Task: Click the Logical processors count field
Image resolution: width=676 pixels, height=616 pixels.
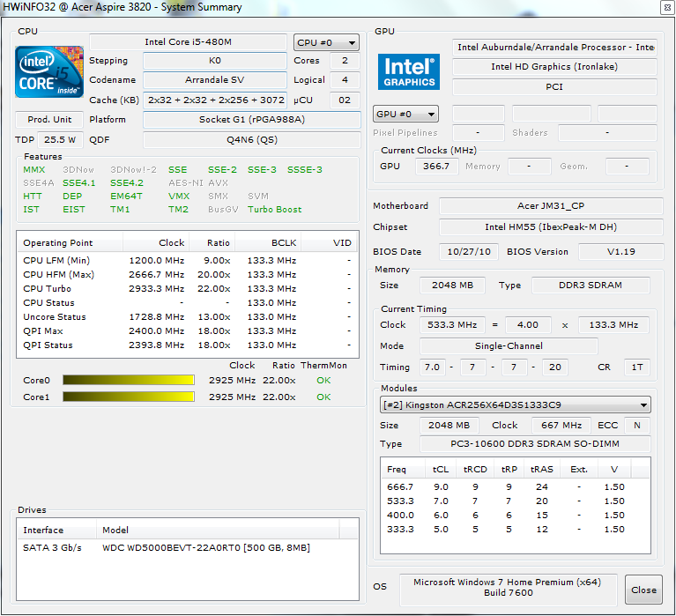Action: pos(345,79)
